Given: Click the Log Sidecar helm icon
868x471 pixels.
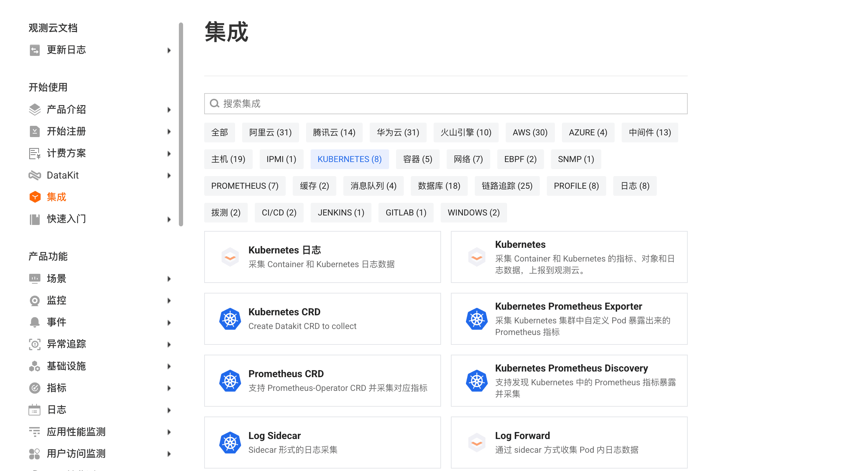Looking at the screenshot, I should (x=230, y=443).
